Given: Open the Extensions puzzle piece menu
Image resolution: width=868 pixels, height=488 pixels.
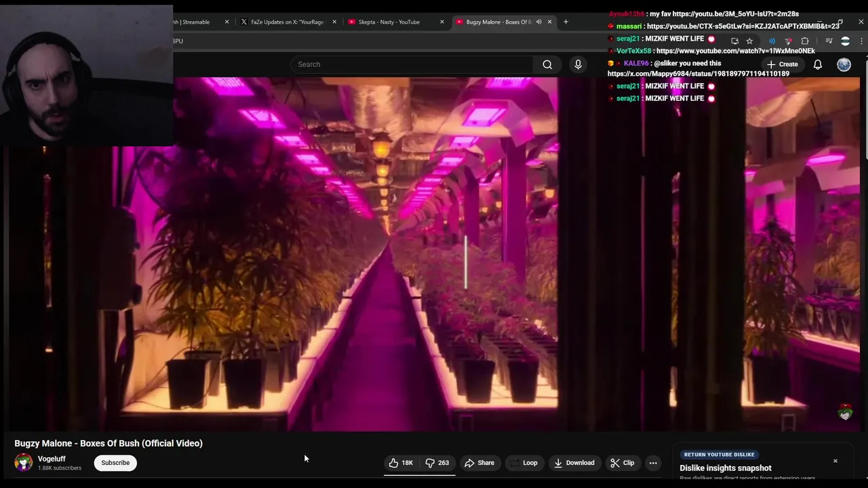Looking at the screenshot, I should (x=805, y=41).
